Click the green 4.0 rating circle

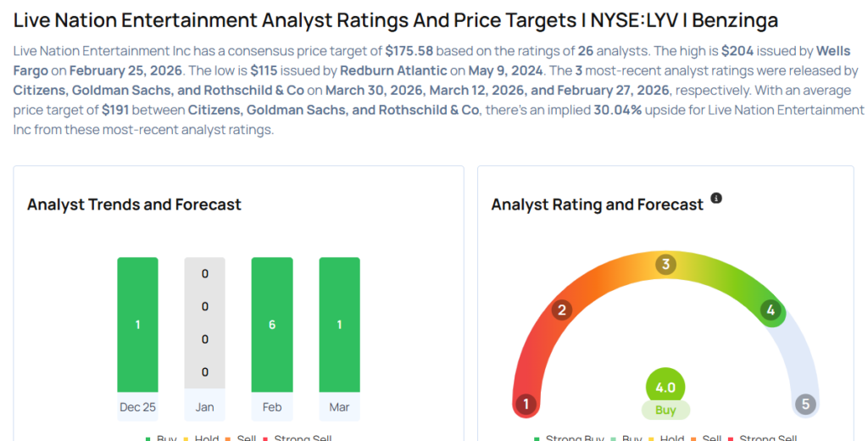(x=665, y=388)
